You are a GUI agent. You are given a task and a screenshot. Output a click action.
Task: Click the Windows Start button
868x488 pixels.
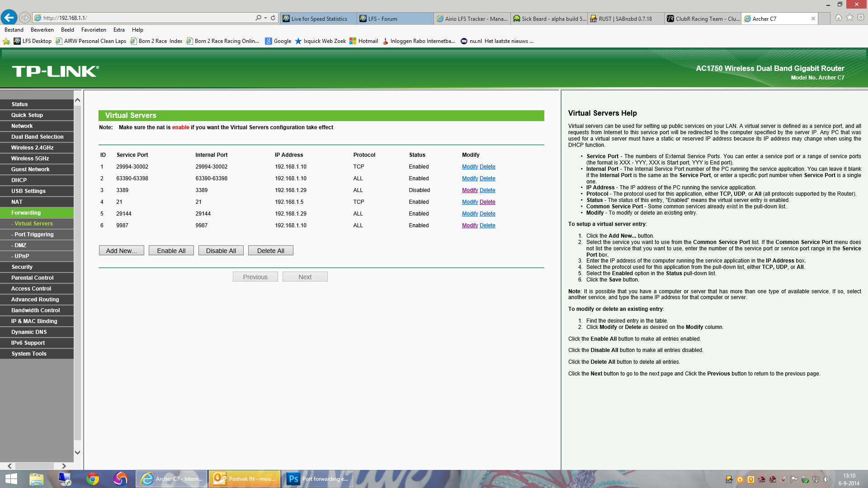pos(11,479)
